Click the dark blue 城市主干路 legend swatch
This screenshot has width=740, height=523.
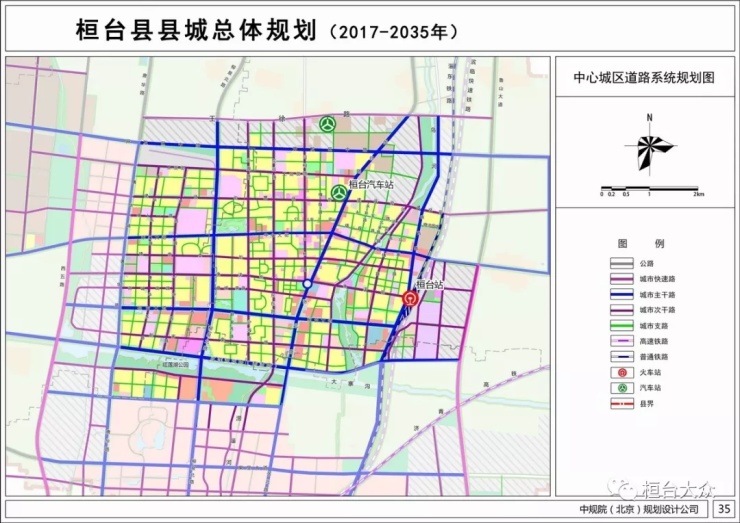coord(622,295)
